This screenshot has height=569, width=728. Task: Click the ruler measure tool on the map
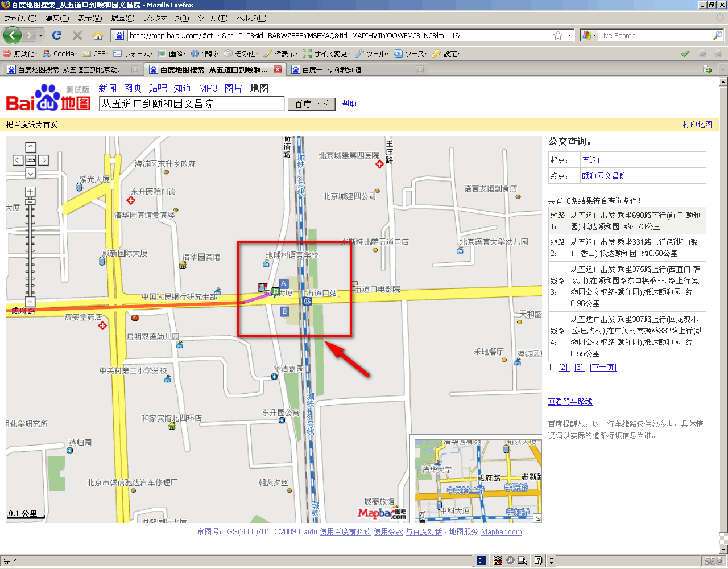(31, 160)
